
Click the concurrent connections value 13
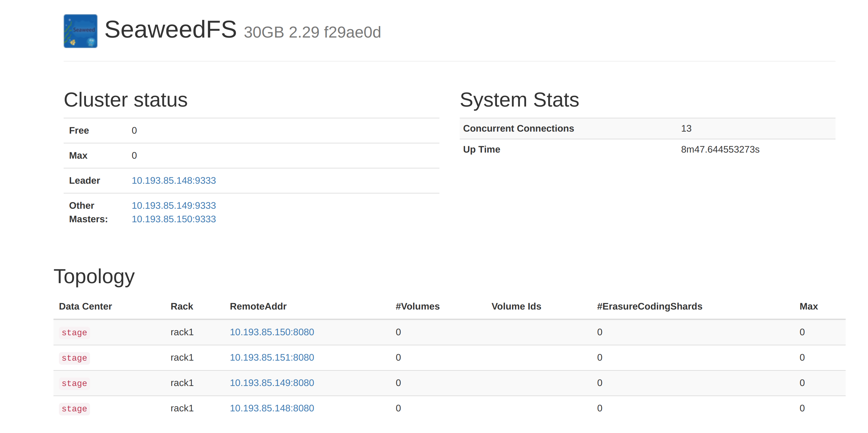686,129
